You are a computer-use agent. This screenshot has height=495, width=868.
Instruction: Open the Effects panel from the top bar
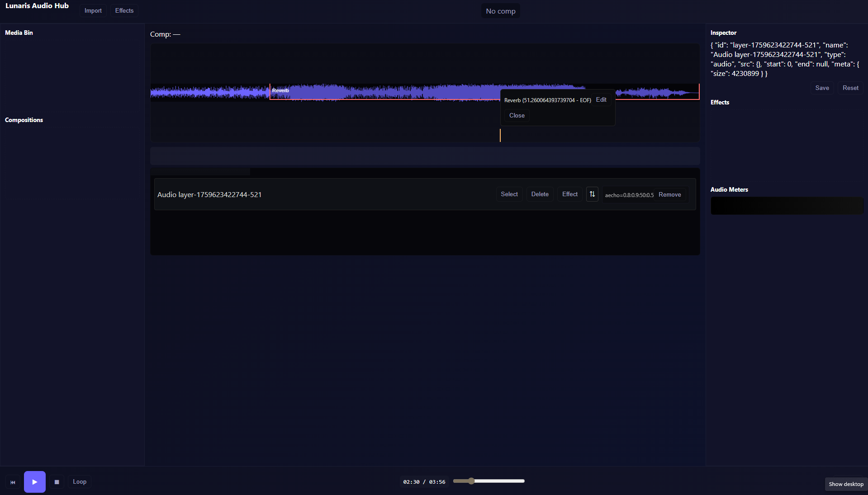(124, 10)
